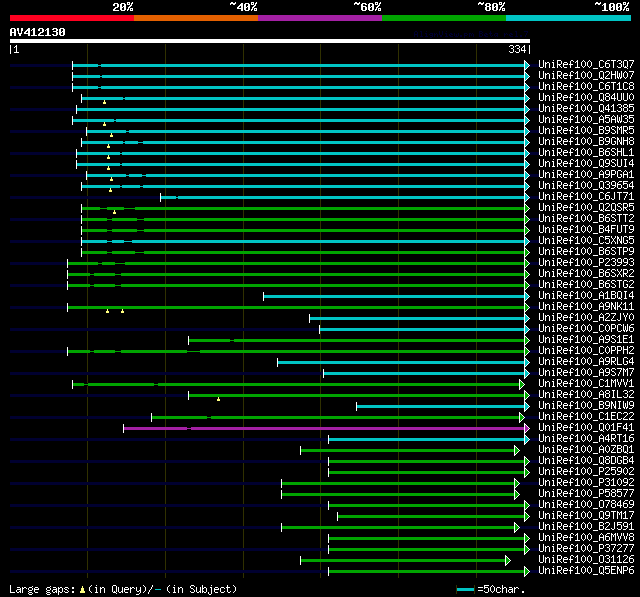
Task: Select the UniRef100_A9NK11 label
Action: click(x=586, y=307)
